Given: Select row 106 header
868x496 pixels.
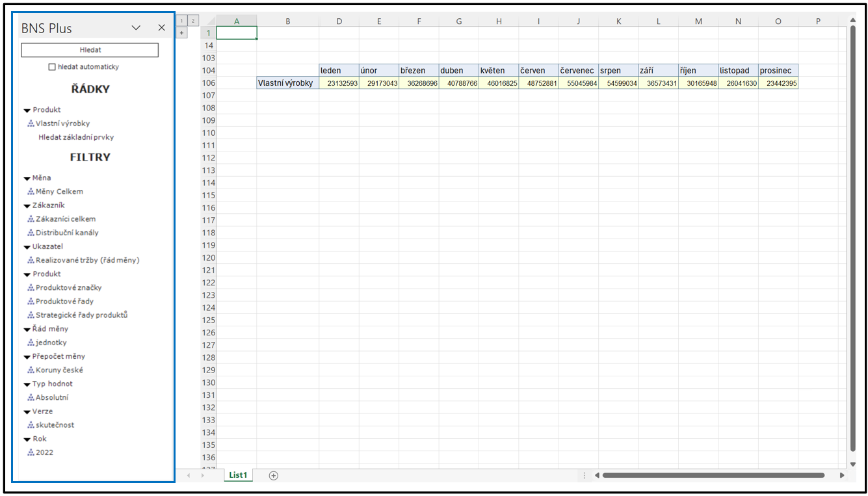Looking at the screenshot, I should 209,83.
